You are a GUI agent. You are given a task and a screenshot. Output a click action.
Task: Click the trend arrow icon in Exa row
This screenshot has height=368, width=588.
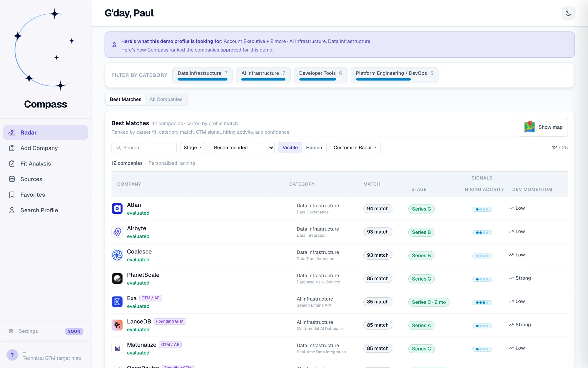[511, 301]
